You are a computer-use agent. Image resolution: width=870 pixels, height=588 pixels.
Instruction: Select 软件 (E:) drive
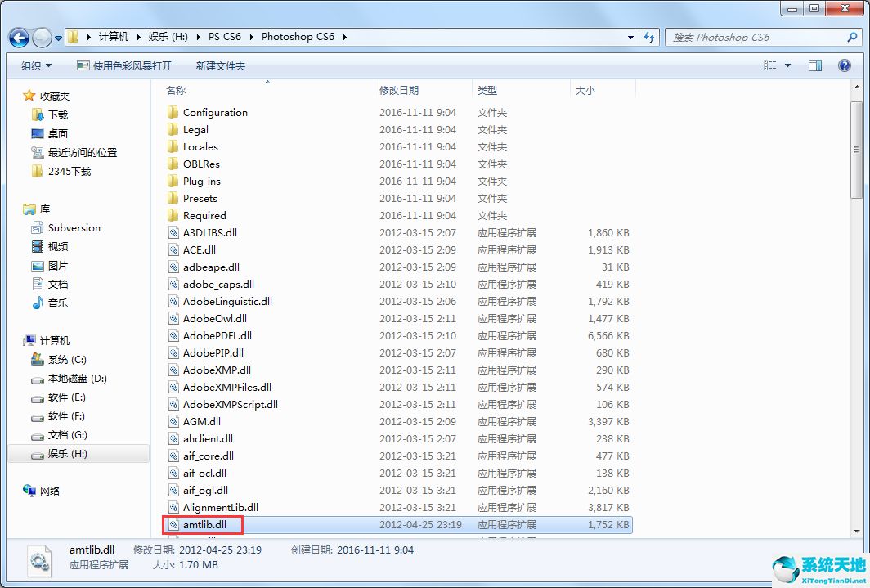click(x=66, y=397)
